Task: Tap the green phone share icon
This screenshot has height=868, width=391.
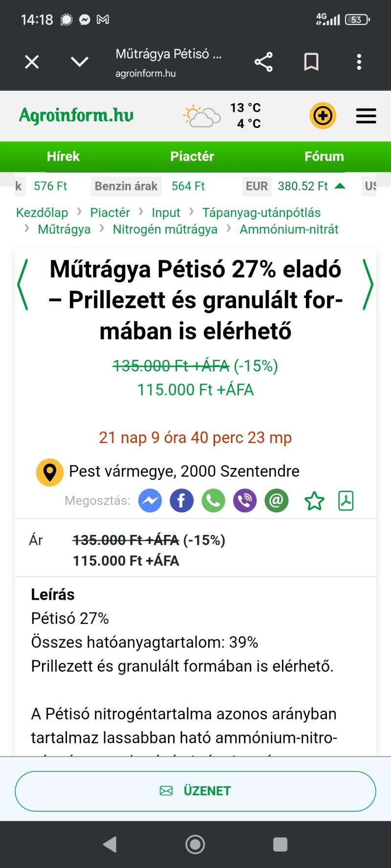Action: (x=213, y=501)
